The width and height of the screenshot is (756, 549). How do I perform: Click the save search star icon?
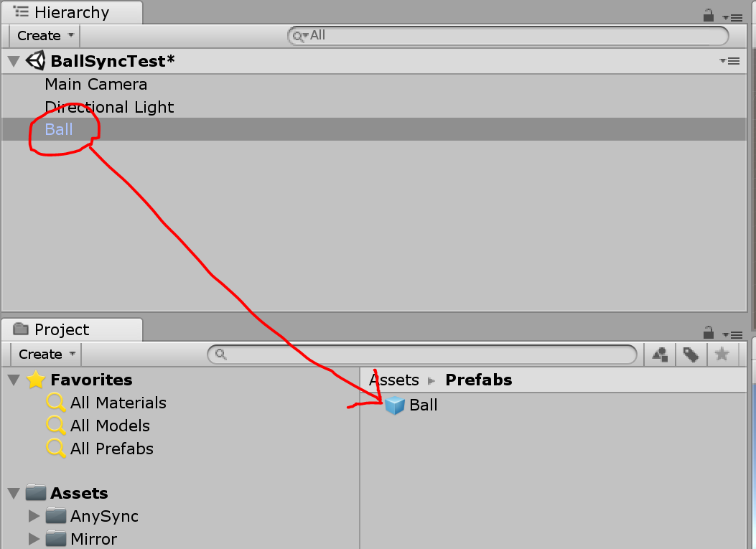tap(722, 354)
